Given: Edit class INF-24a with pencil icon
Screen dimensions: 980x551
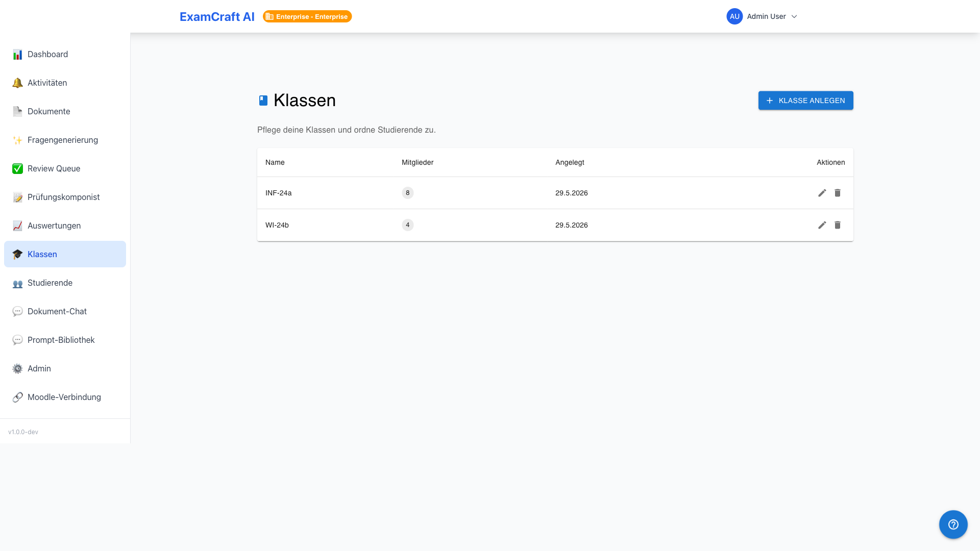Looking at the screenshot, I should [822, 193].
